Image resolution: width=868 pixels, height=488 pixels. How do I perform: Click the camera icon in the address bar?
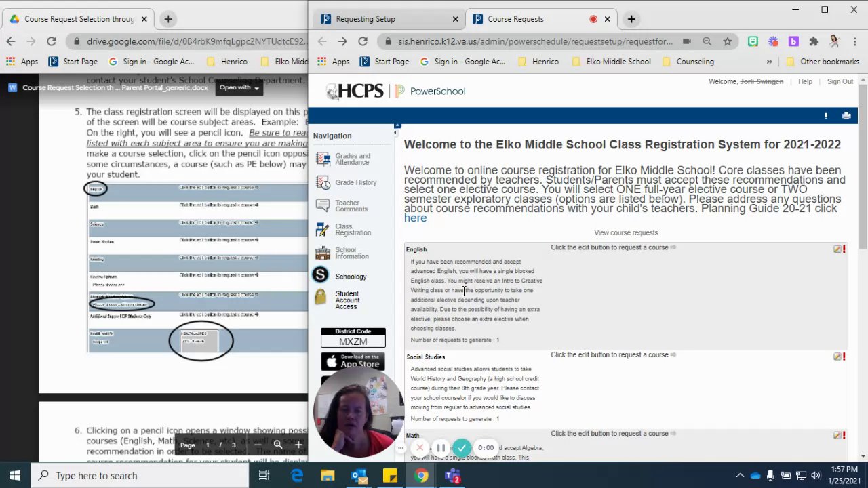(686, 41)
